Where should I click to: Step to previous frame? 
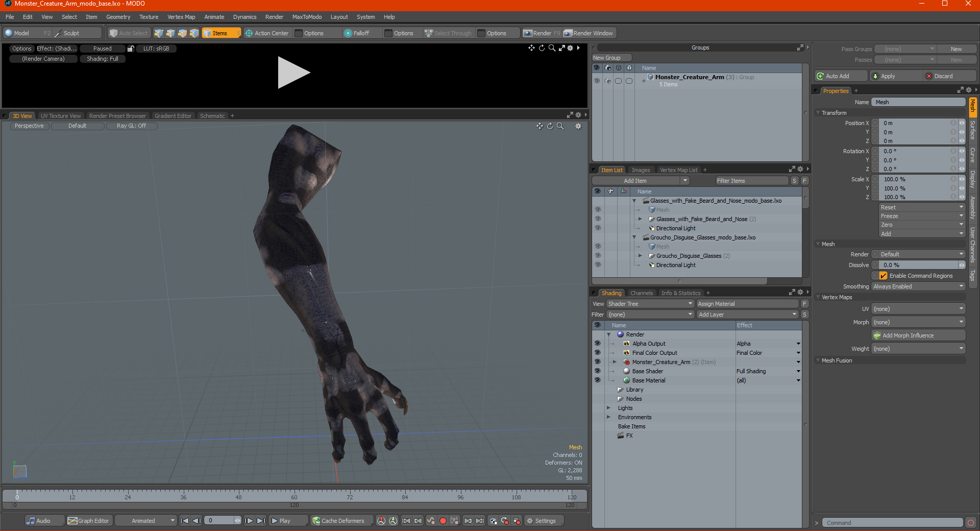click(197, 521)
